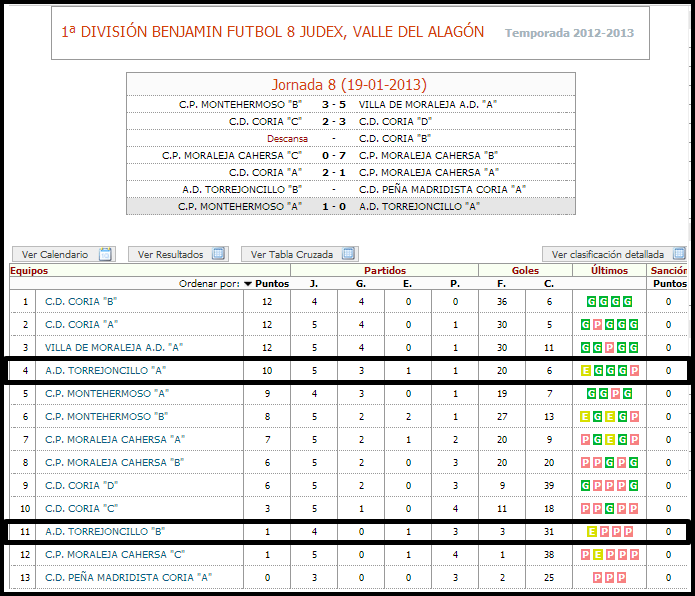Click the 36 goals-for value of C.D. CORIA "B"

coord(502,302)
